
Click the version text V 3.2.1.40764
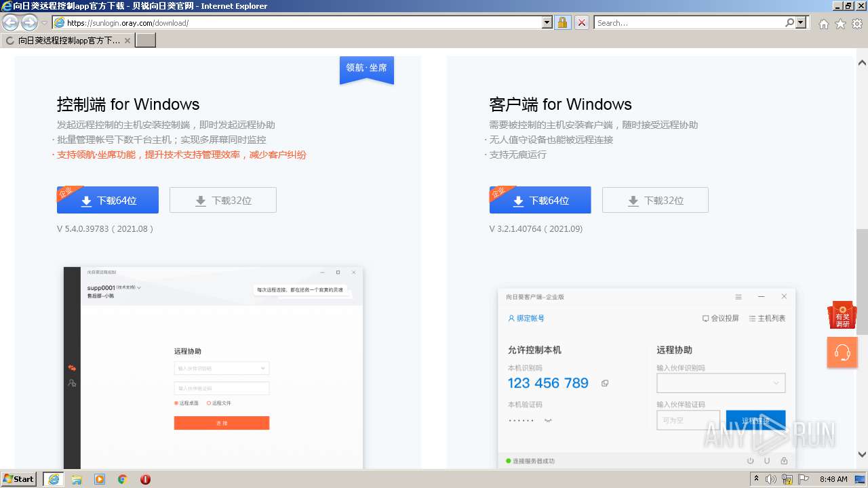536,229
